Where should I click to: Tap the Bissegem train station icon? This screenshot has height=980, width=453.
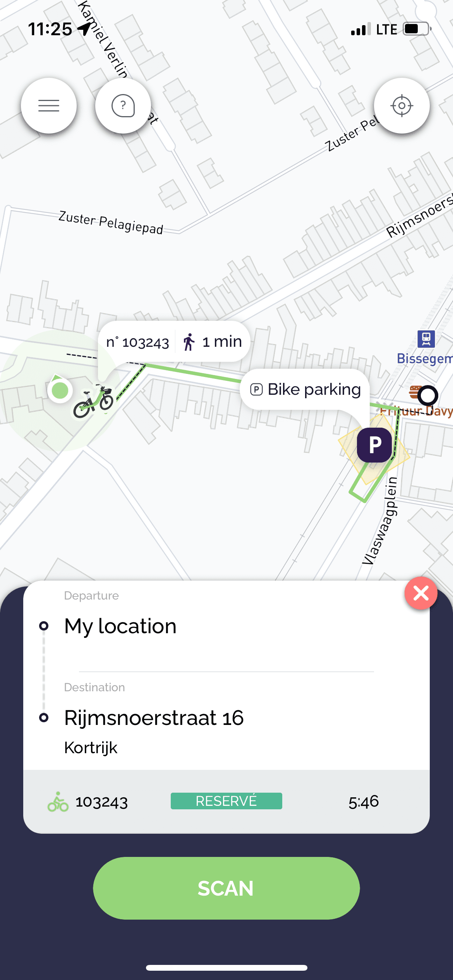point(426,339)
